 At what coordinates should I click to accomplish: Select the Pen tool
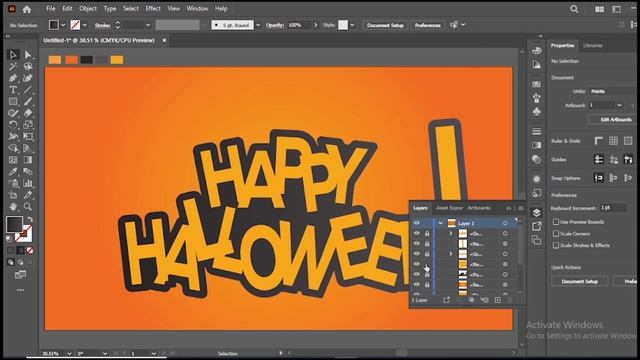pyautogui.click(x=13, y=78)
